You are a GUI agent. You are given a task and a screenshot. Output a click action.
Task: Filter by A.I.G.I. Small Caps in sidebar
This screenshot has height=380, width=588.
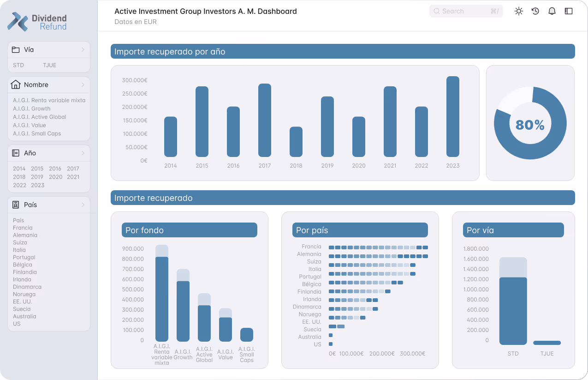point(37,133)
